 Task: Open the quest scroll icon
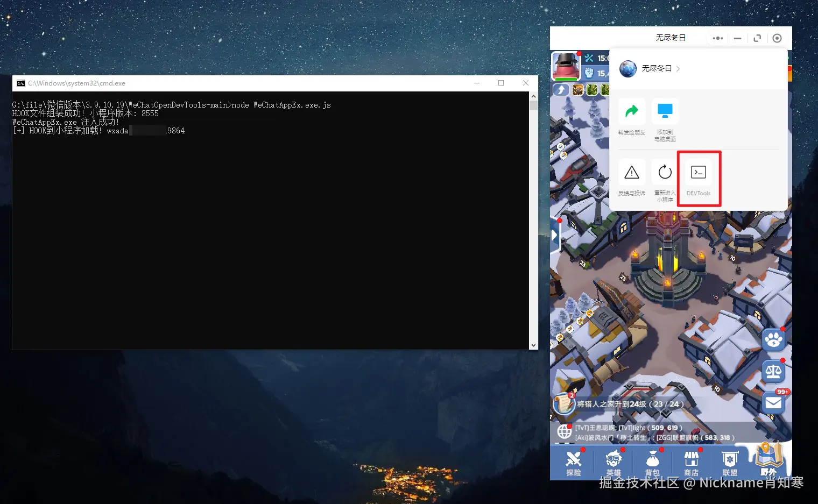564,403
